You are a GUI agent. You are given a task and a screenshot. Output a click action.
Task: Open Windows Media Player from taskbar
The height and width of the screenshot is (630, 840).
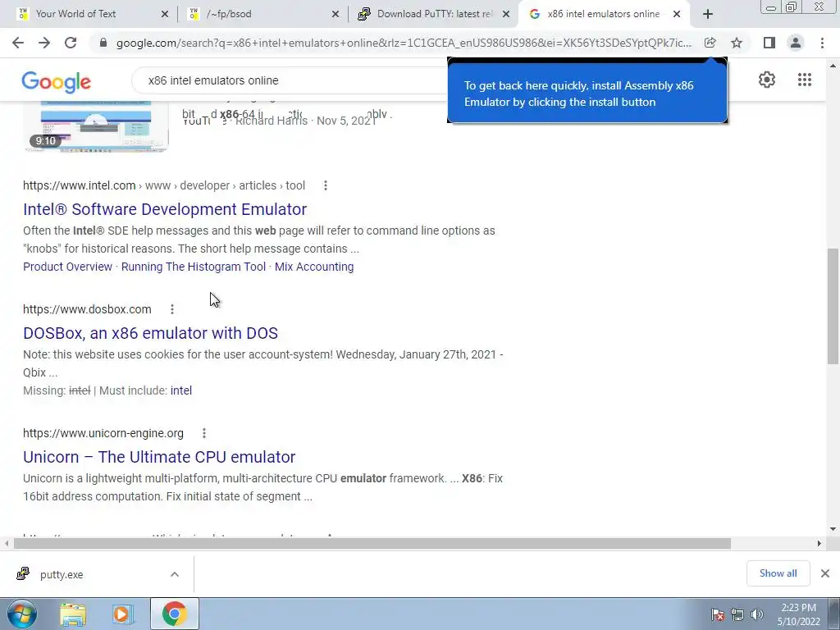[x=123, y=614]
